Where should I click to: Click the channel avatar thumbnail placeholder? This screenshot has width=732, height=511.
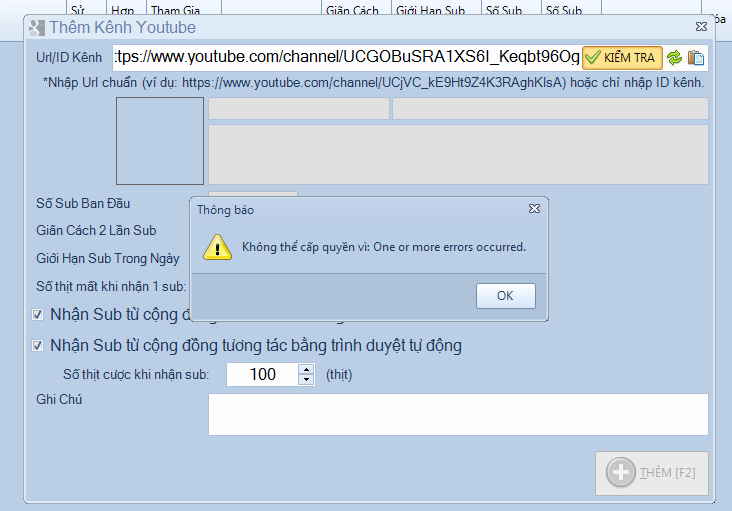160,141
